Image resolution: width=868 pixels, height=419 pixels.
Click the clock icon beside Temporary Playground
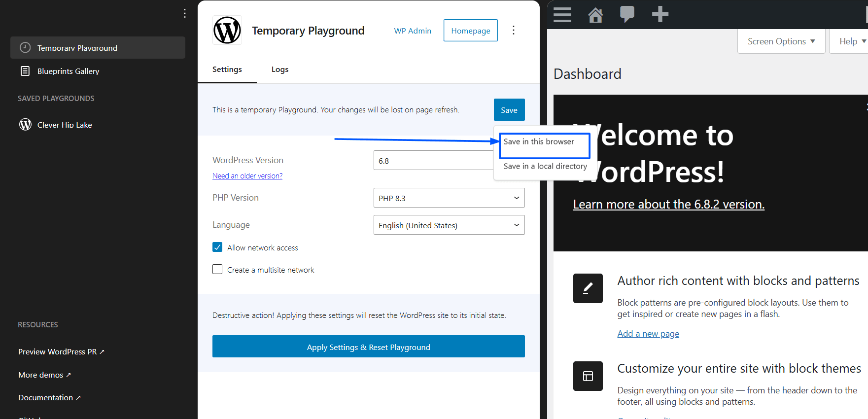click(x=25, y=47)
